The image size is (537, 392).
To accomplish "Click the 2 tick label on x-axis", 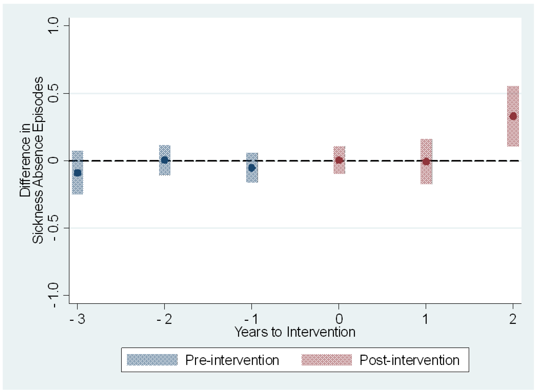I will 513,319.
